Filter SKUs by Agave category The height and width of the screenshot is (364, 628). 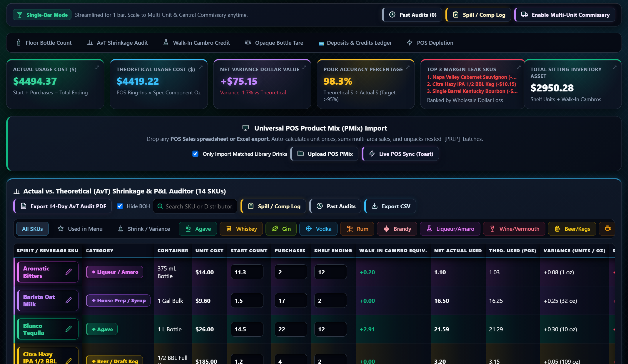click(198, 229)
